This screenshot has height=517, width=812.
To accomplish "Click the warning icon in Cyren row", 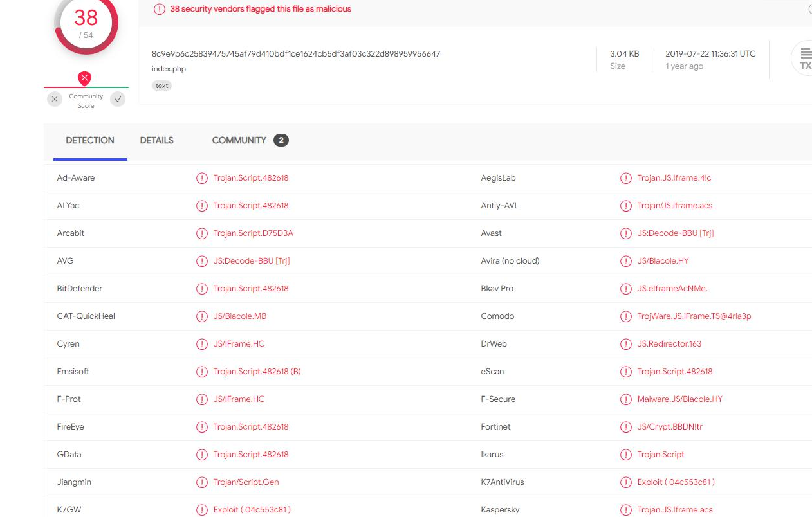I will [202, 344].
